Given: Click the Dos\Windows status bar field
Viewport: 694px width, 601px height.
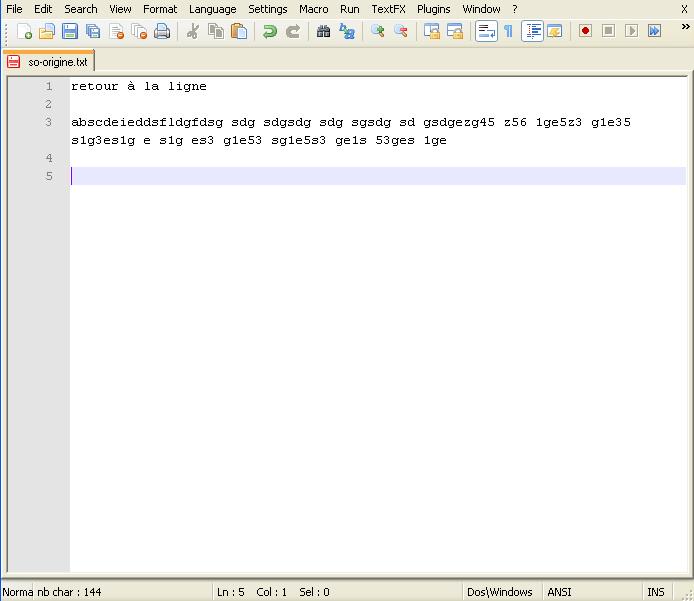Looking at the screenshot, I should tap(499, 592).
